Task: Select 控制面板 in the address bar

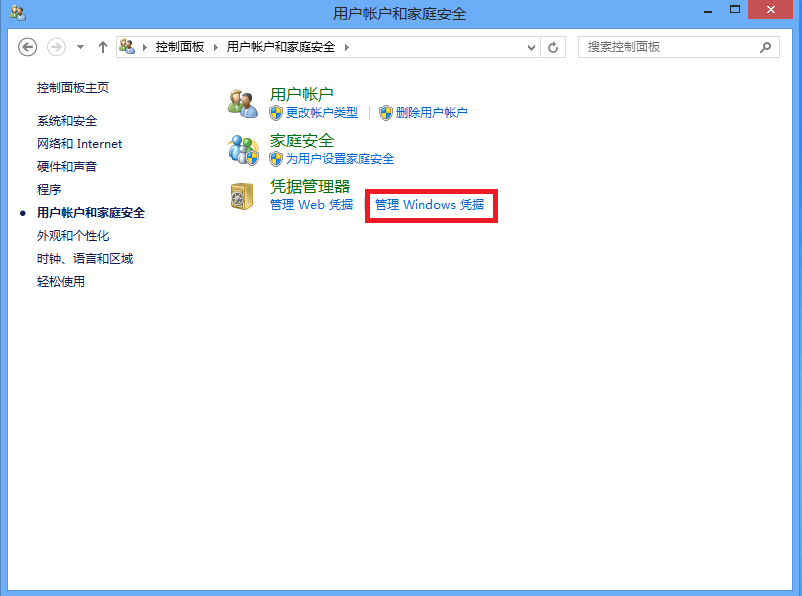Action: point(180,47)
